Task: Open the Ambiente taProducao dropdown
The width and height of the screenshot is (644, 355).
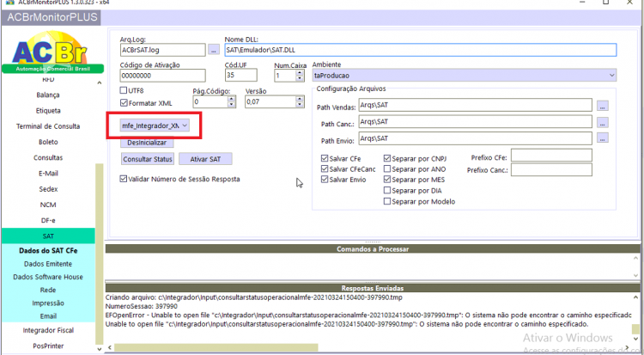Action: coord(464,76)
